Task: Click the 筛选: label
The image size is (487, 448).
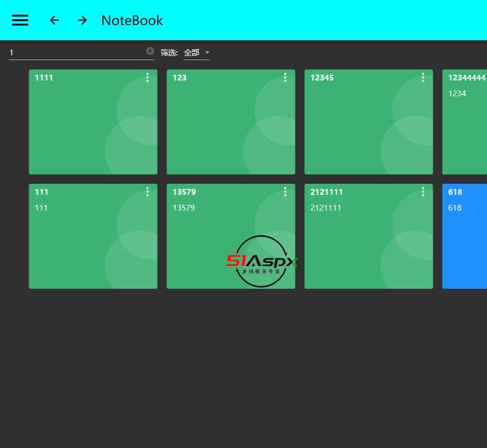Action: click(169, 52)
